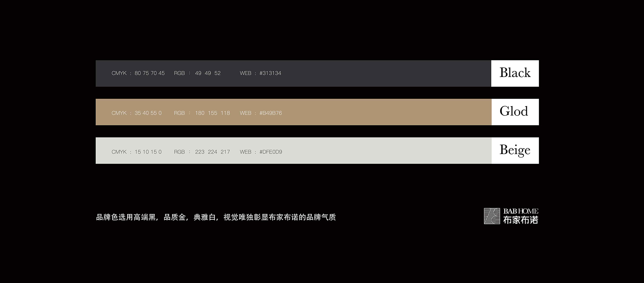
Task: Click 'CMYK : 35 40 55 0' text
Action: click(x=137, y=113)
